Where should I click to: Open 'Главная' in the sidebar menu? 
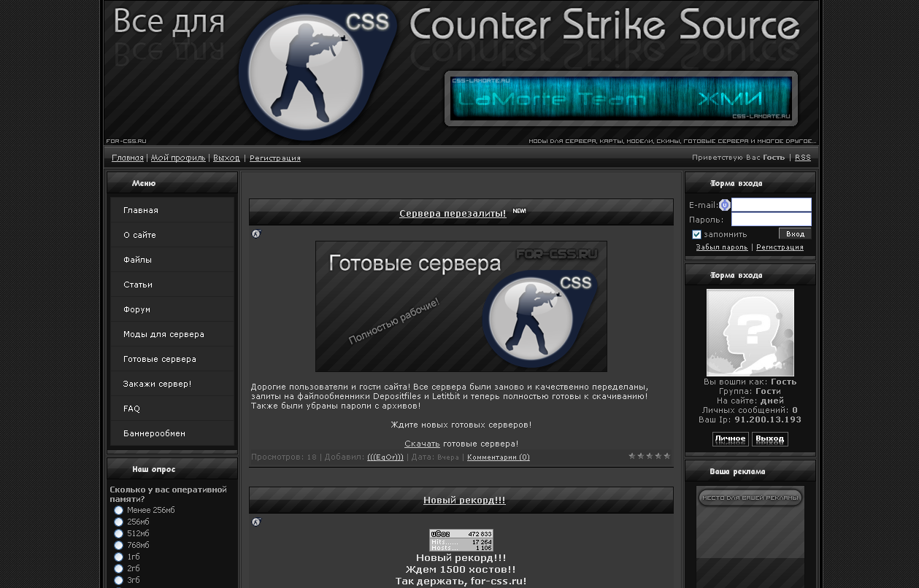click(172, 210)
